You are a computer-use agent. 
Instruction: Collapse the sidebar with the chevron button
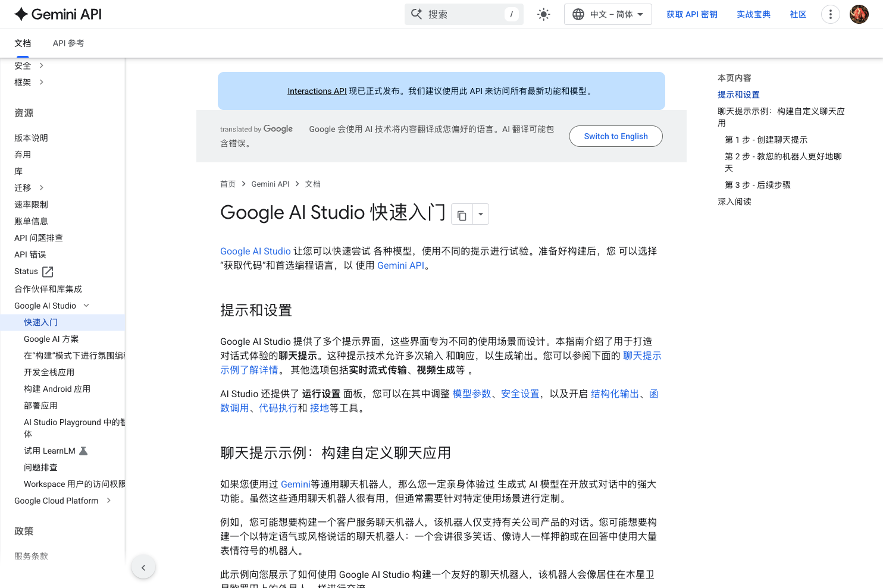click(143, 567)
